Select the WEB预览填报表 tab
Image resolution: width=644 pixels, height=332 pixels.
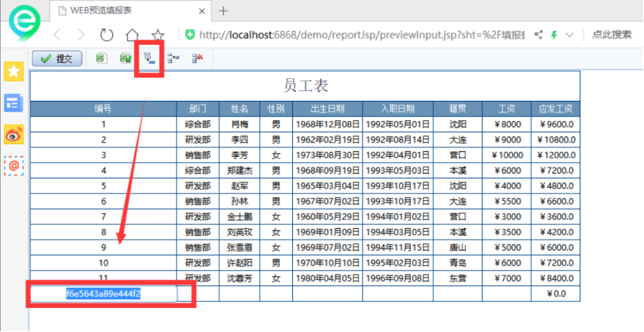click(132, 11)
